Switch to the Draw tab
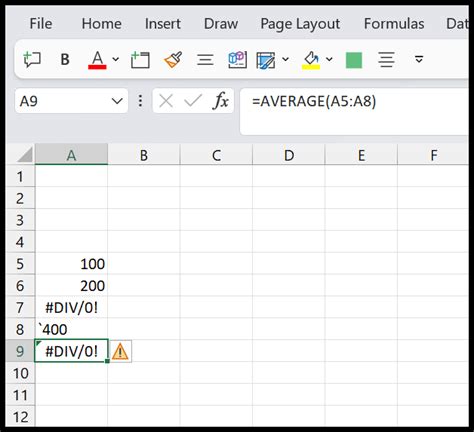 pos(221,24)
